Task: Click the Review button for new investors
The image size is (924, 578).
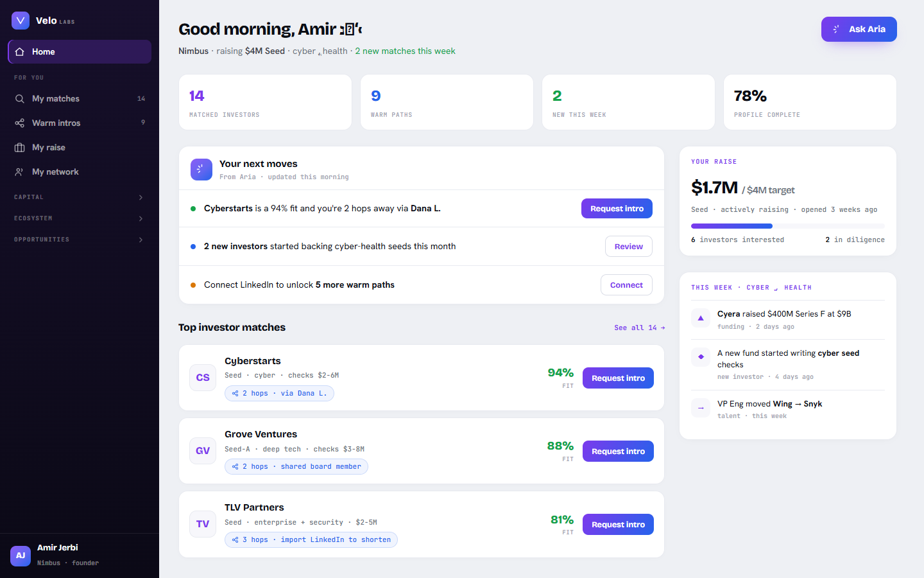Action: [x=629, y=247]
